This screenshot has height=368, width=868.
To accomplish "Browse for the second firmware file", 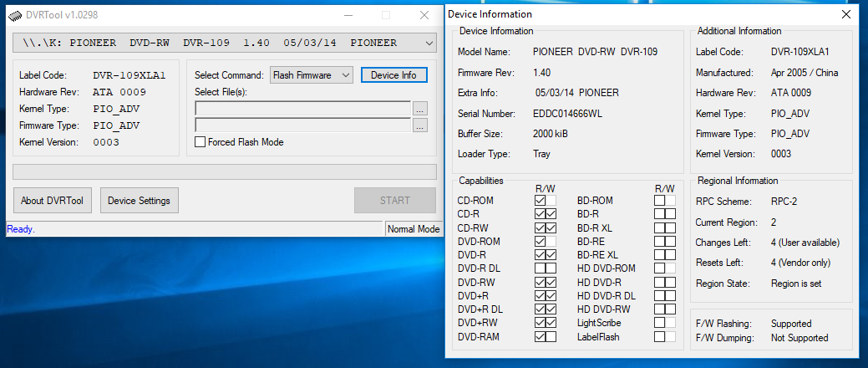I will [x=420, y=125].
